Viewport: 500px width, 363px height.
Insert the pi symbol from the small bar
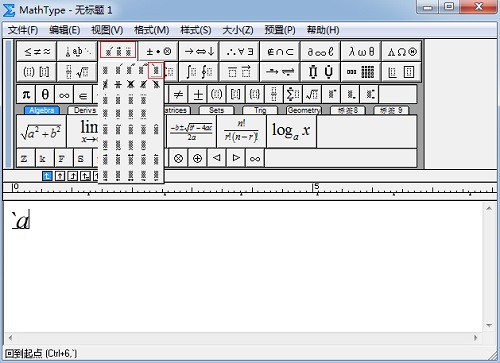pyautogui.click(x=26, y=94)
